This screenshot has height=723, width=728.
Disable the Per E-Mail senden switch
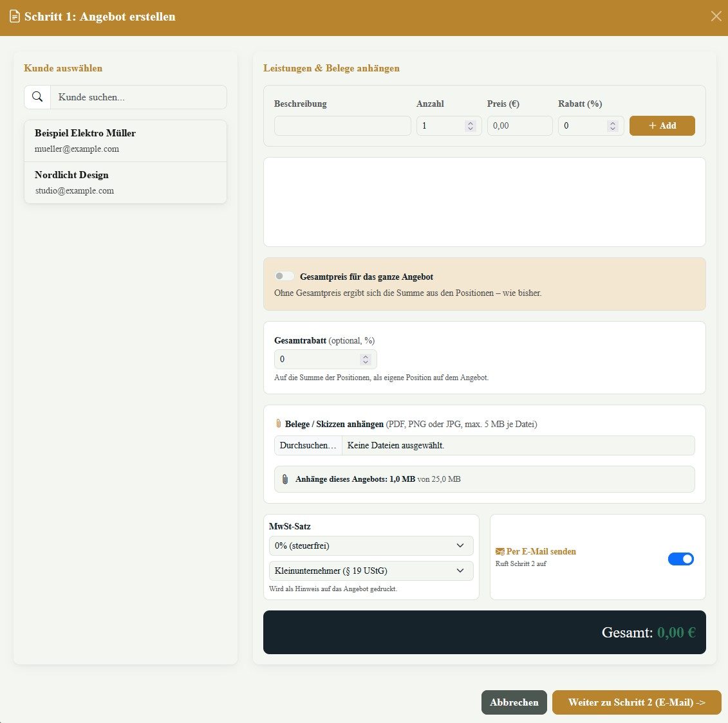point(680,559)
